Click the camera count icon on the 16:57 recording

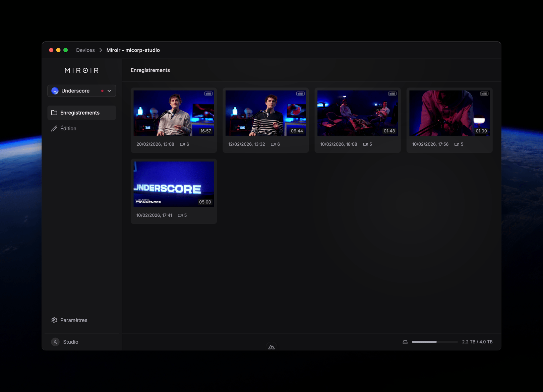click(x=182, y=144)
